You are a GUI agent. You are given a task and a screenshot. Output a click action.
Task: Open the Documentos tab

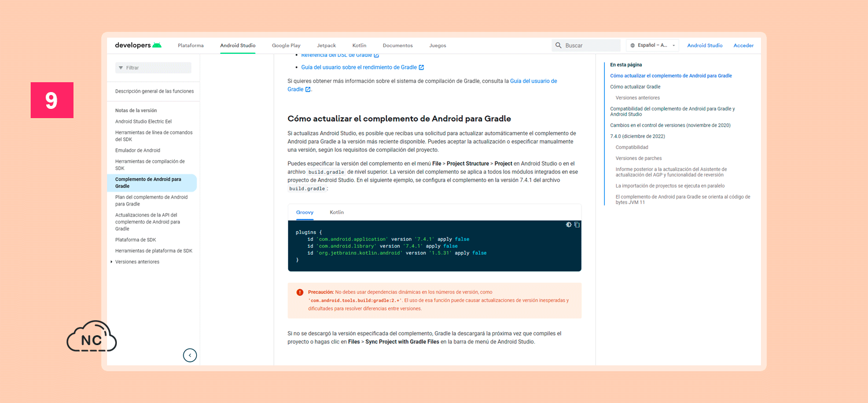pos(398,45)
